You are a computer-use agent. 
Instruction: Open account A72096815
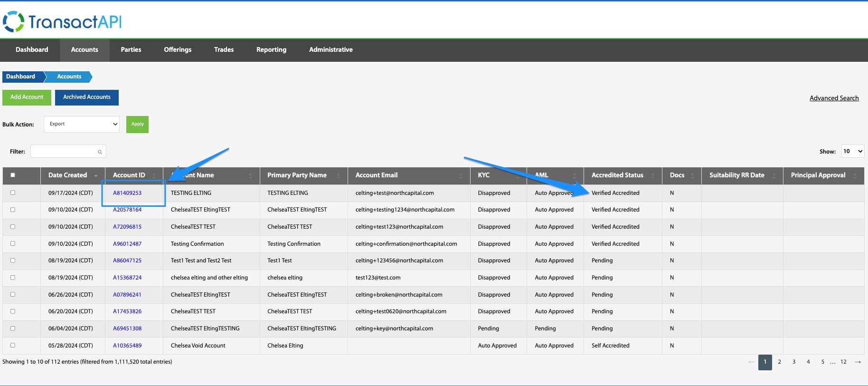point(127,227)
